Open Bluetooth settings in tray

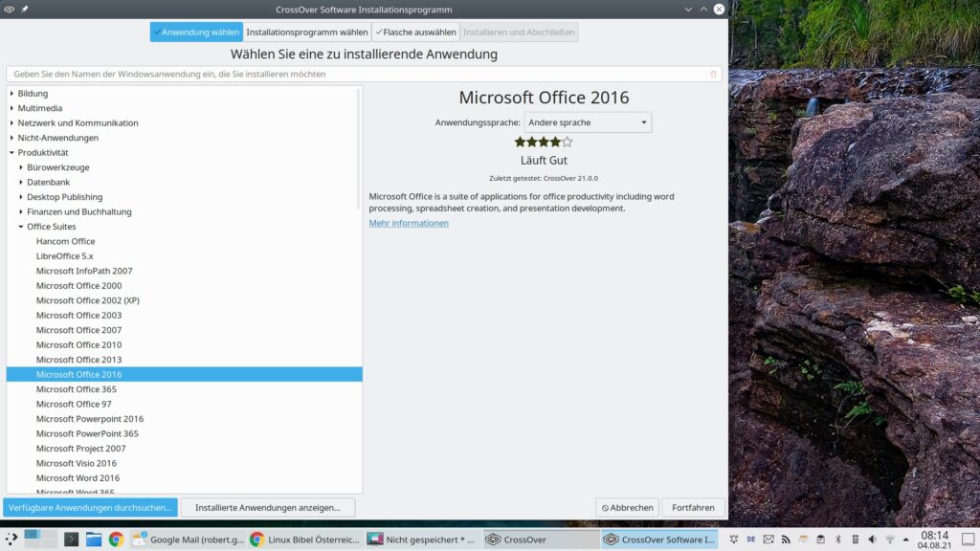coord(838,540)
